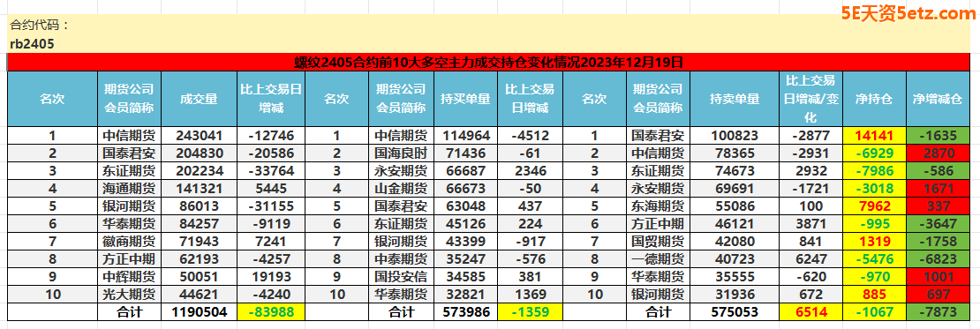Click the 国海良时 company cell
Screen dimensions: 980x329
[x=400, y=153]
